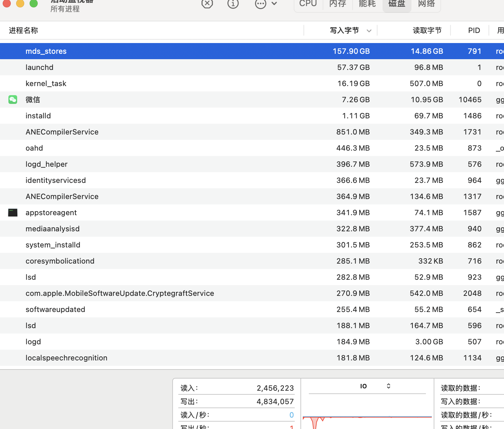Click the PID value 2048
Screen dimensions: 504x429
click(x=472, y=293)
